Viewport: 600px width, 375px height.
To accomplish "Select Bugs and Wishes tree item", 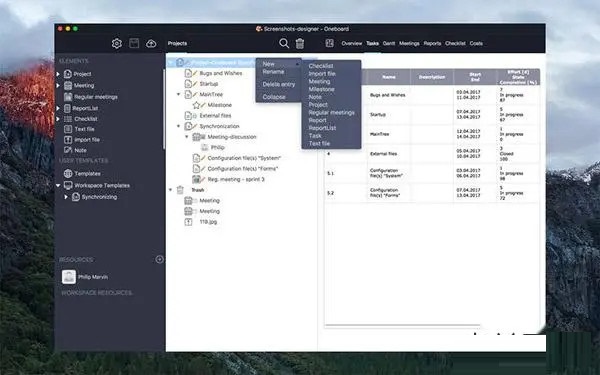I will coord(220,73).
